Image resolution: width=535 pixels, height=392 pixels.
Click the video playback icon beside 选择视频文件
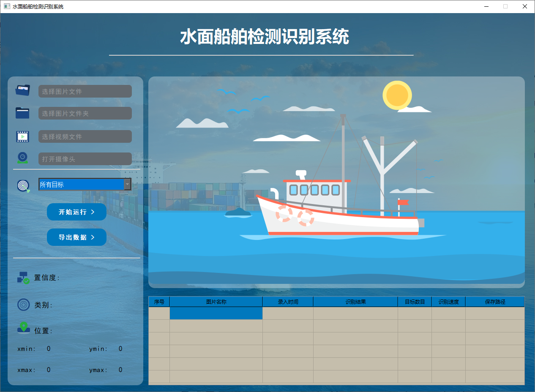(22, 136)
